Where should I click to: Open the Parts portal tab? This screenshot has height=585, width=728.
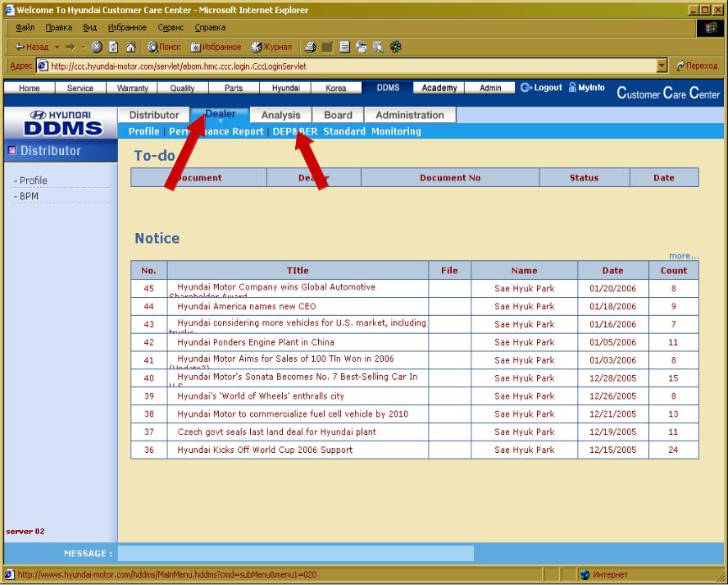234,88
